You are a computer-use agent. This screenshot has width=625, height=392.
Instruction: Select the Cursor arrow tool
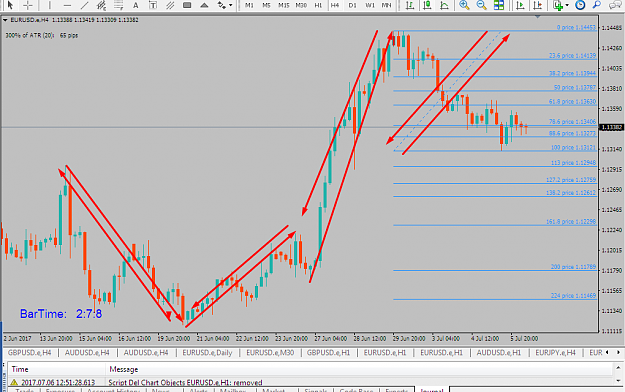[10, 5]
